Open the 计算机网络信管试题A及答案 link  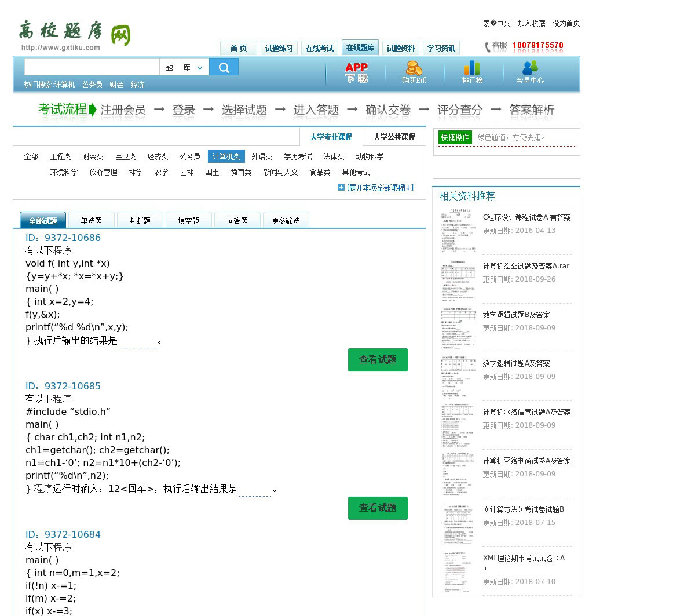[526, 412]
